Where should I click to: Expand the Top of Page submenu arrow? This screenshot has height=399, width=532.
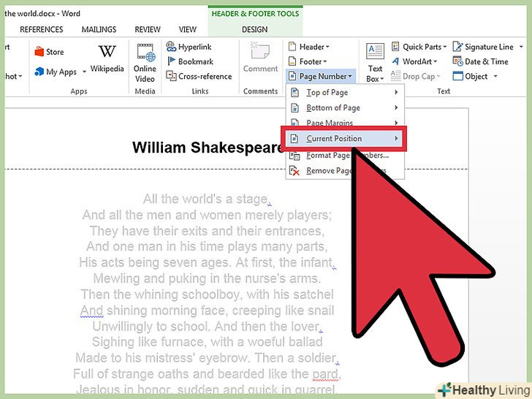396,92
